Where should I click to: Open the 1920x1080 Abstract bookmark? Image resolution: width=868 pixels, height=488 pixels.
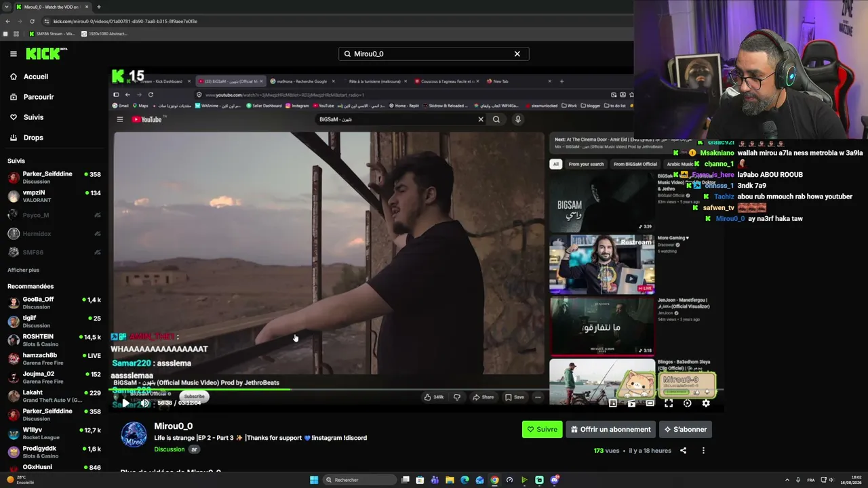pos(104,34)
